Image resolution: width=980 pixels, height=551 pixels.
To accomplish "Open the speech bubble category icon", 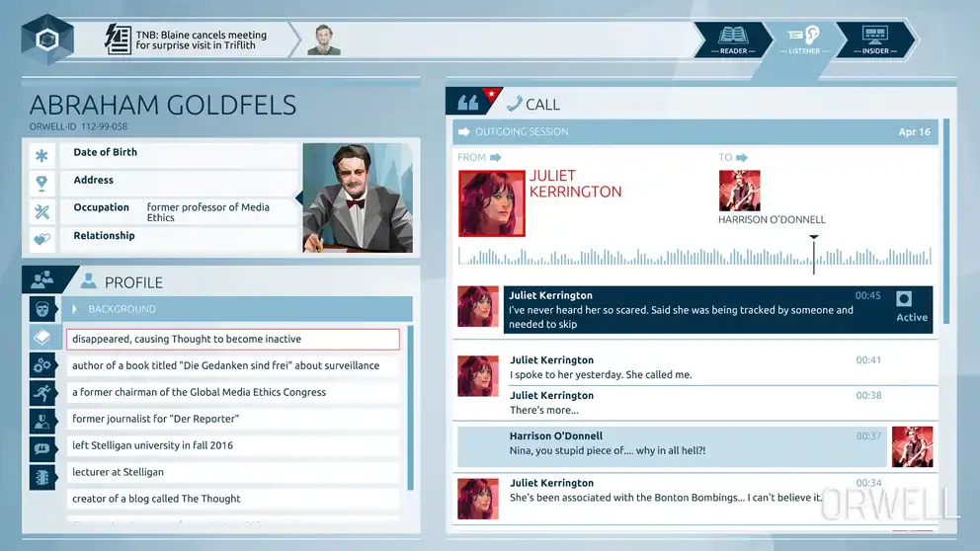I will pos(42,448).
